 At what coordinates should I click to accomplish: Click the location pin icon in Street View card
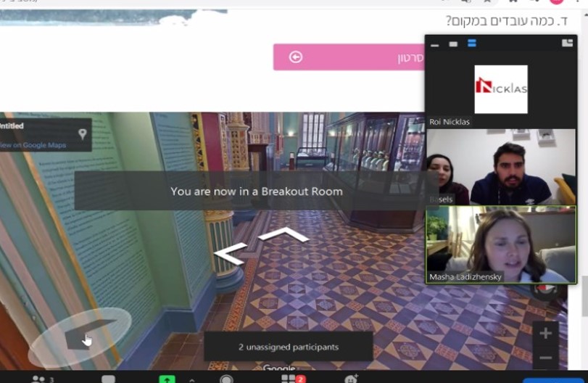point(83,134)
